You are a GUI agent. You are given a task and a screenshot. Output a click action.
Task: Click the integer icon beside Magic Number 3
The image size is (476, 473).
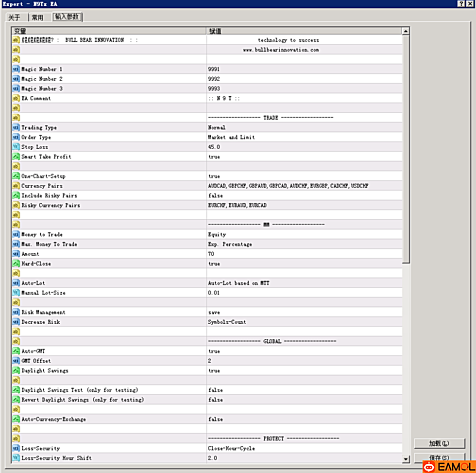[x=16, y=88]
